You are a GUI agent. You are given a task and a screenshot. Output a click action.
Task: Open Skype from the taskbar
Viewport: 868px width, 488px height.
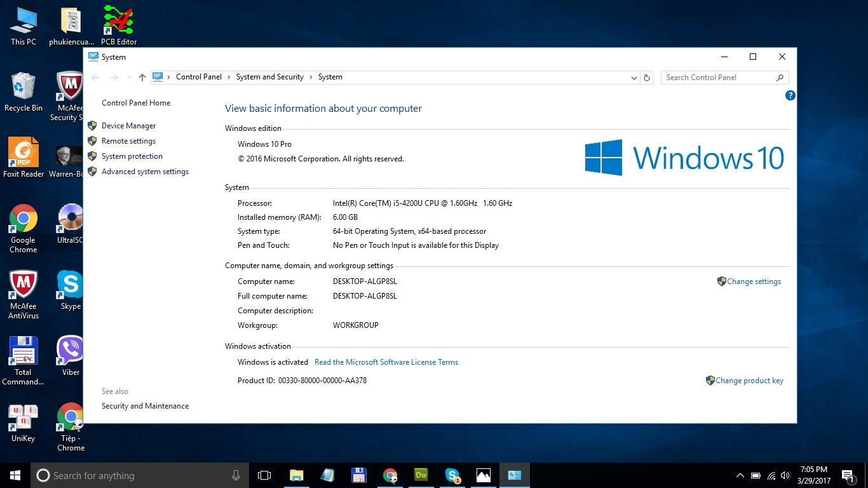452,475
